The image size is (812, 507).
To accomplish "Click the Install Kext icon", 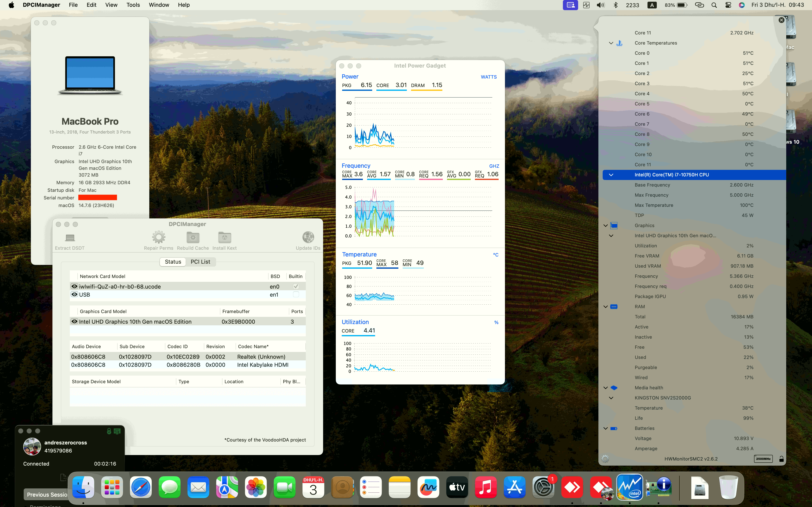I will (x=224, y=238).
